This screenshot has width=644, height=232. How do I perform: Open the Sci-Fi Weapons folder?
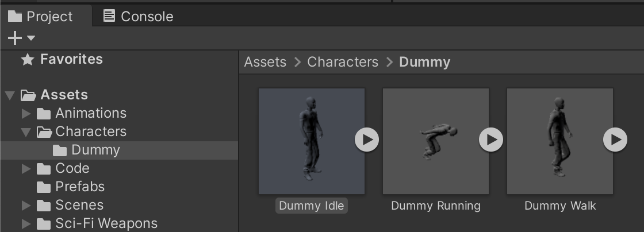106,223
